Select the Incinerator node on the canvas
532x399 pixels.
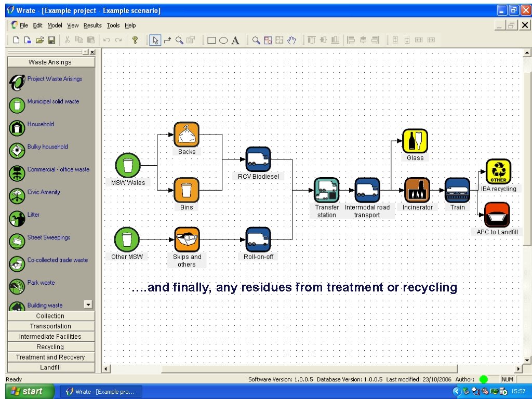pyautogui.click(x=417, y=190)
